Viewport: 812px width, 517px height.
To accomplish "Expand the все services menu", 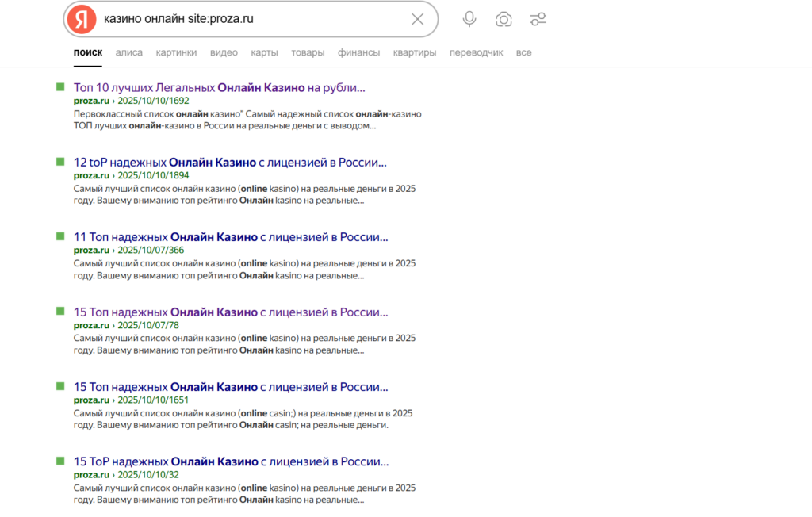I will (523, 52).
